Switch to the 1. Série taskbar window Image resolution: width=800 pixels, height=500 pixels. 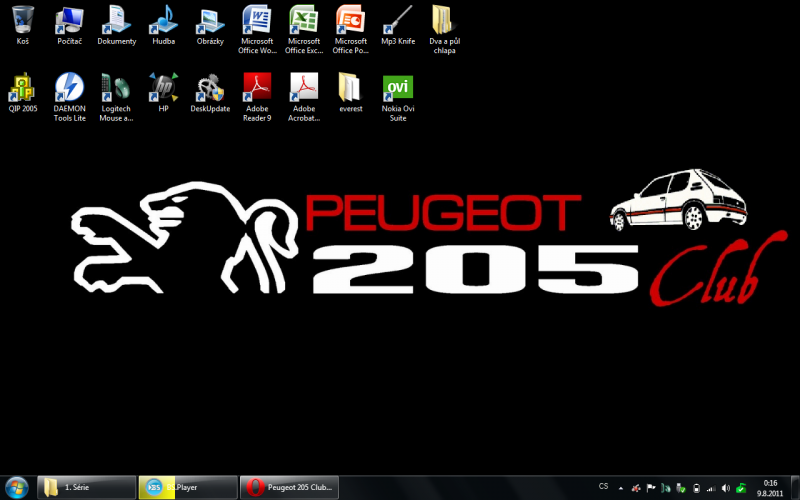click(86, 487)
